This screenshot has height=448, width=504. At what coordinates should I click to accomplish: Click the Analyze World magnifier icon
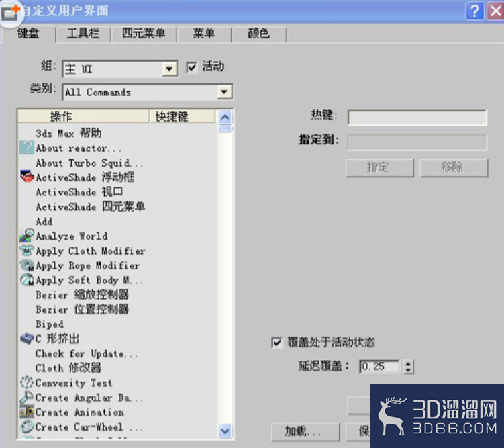(27, 236)
